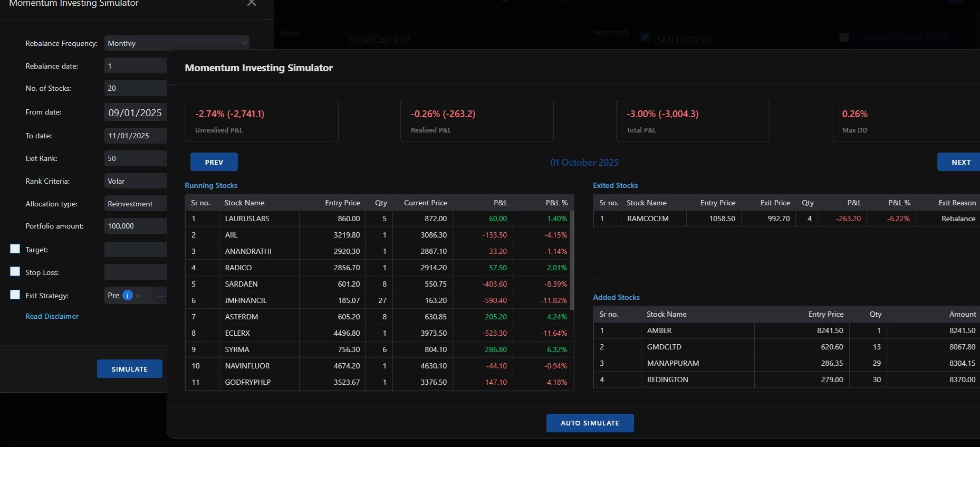980x483 pixels.
Task: Open the Rebalance Frequency dropdown
Action: (x=176, y=43)
